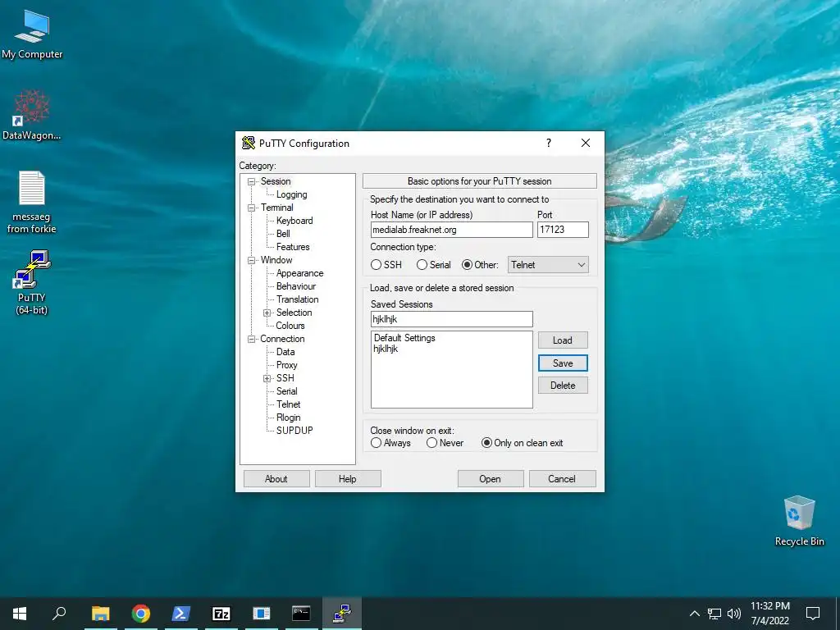
Task: Select Colours category
Action: pyautogui.click(x=290, y=326)
